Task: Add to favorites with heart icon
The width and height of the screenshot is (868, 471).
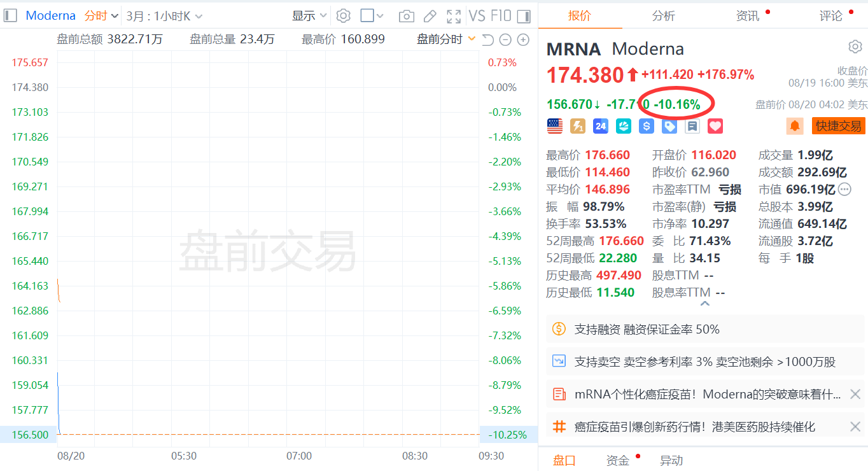Action: tap(715, 126)
